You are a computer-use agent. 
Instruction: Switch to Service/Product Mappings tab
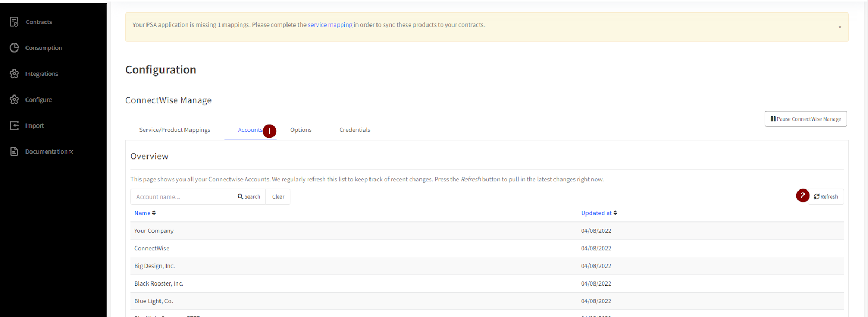175,130
